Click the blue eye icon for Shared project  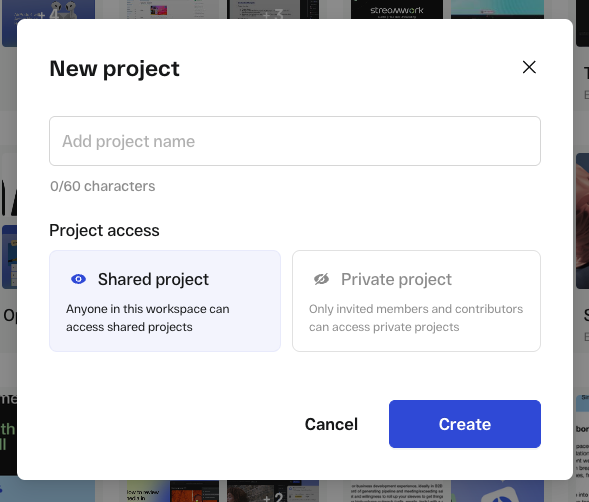(79, 279)
